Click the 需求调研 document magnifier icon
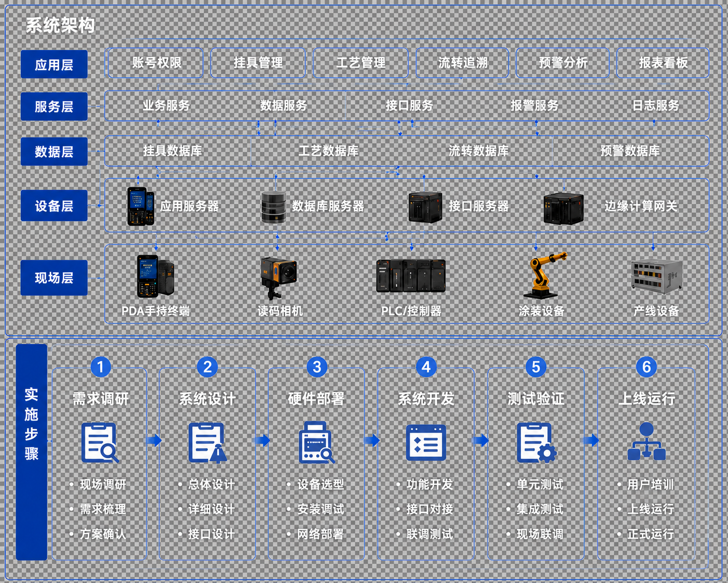Viewport: 728px width, 583px height. 100,443
